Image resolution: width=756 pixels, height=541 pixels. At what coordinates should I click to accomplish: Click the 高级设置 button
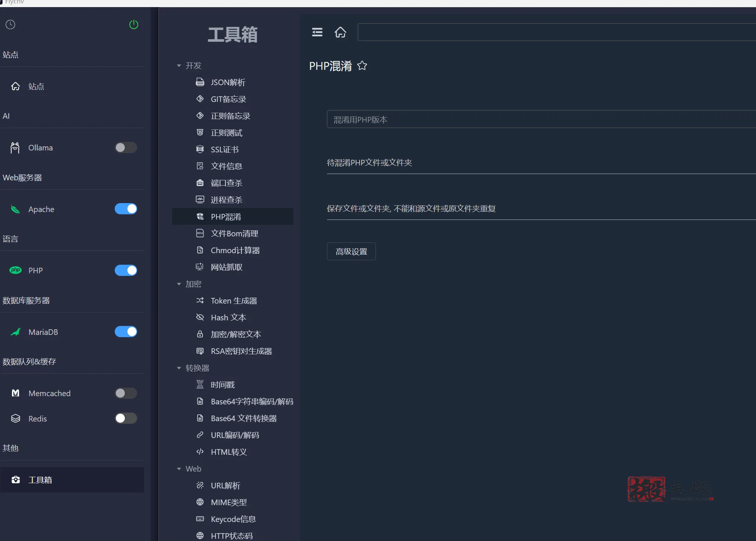tap(351, 251)
